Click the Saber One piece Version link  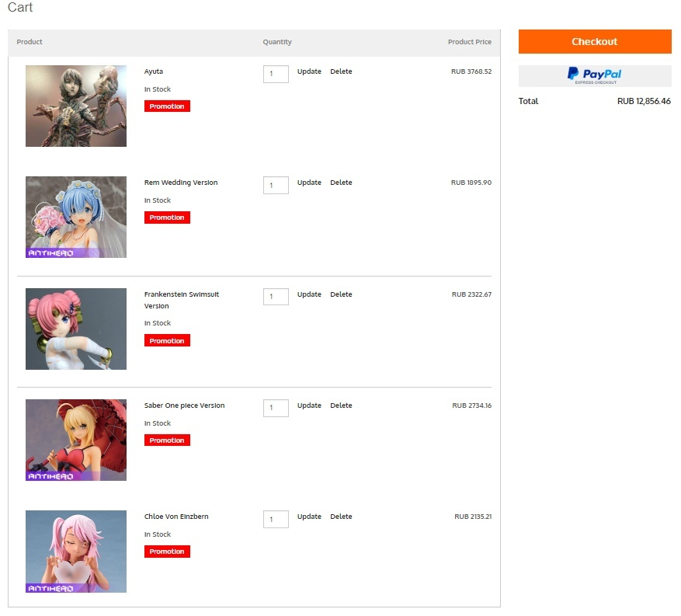[185, 405]
